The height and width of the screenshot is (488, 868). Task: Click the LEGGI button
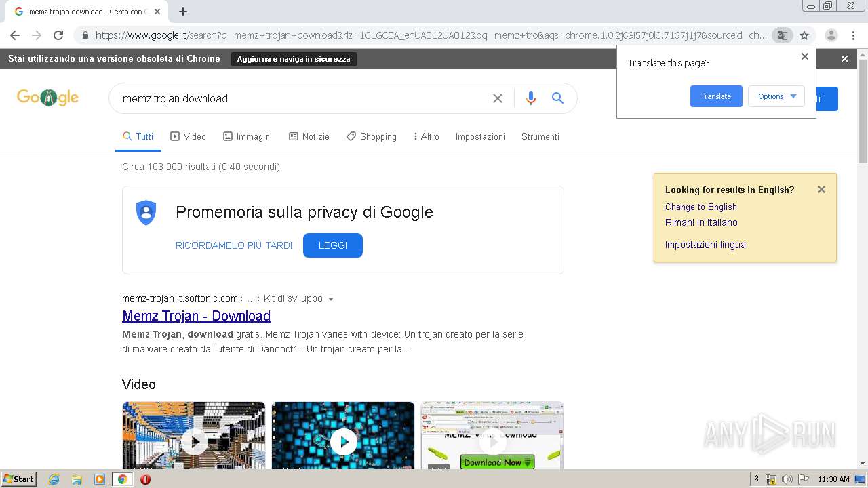tap(333, 245)
